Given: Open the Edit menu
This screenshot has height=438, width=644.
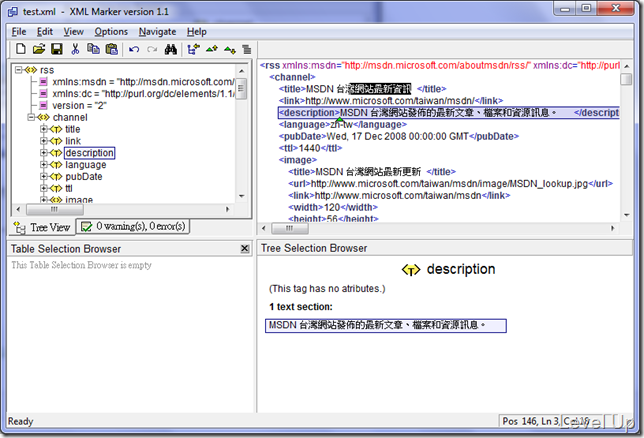Looking at the screenshot, I should point(45,32).
